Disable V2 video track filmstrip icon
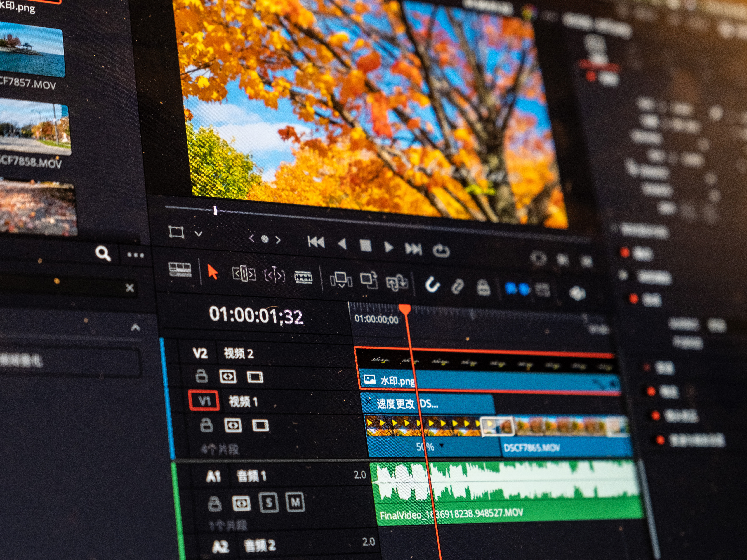 tap(255, 377)
